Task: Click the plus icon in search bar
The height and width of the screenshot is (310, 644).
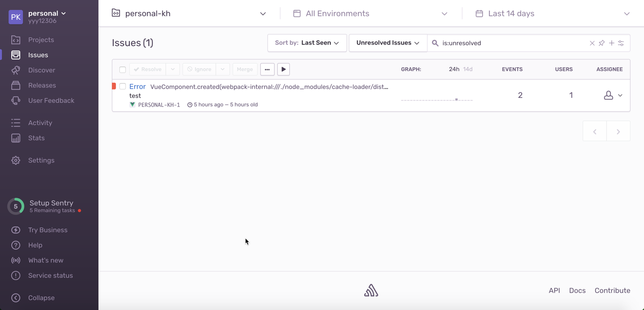Action: pos(611,43)
